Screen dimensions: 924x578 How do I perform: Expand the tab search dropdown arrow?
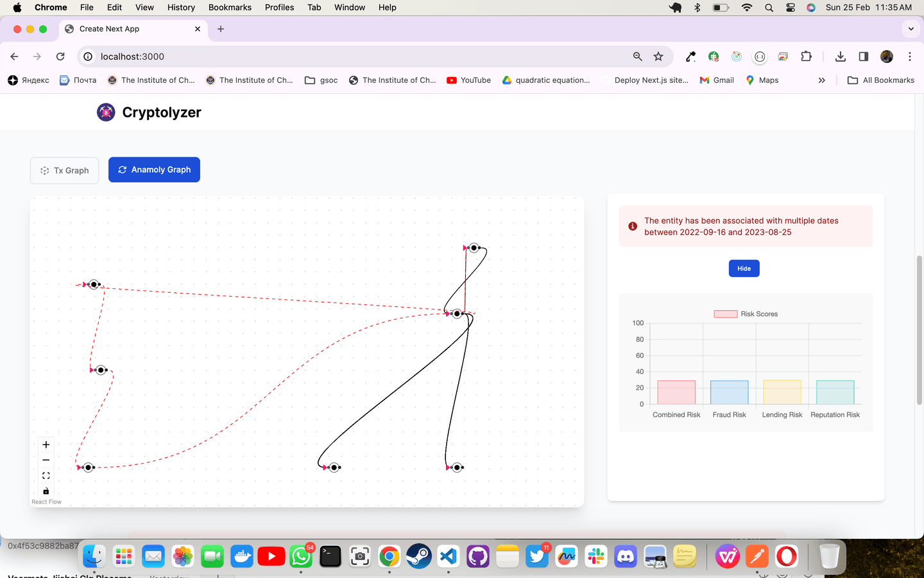tap(911, 29)
